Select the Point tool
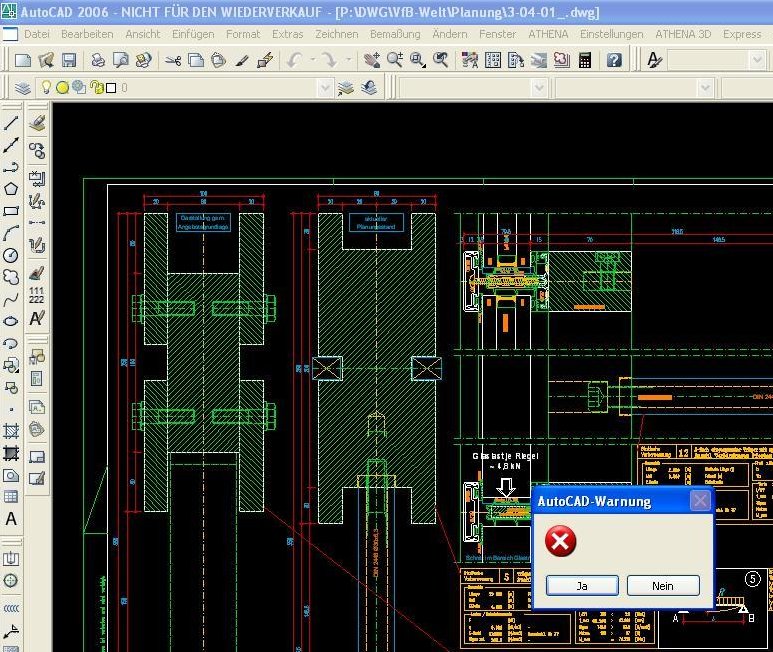This screenshot has height=652, width=773. [x=11, y=409]
